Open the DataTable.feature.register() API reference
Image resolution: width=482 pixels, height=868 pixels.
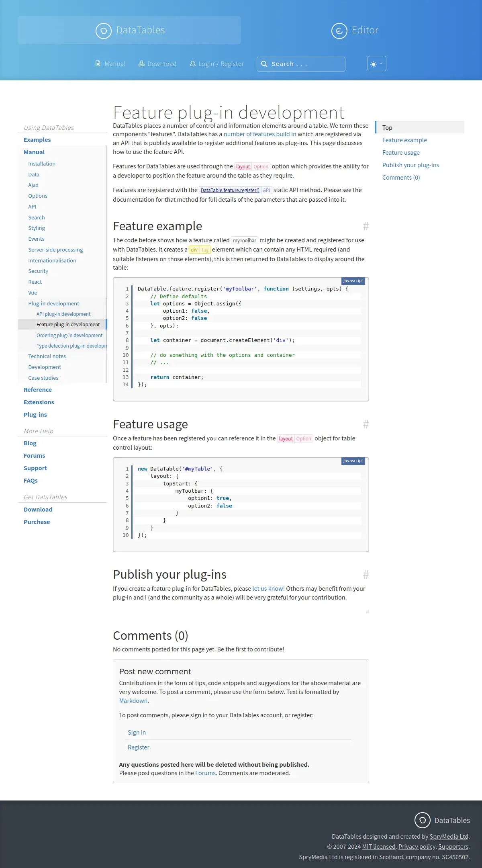(x=230, y=190)
